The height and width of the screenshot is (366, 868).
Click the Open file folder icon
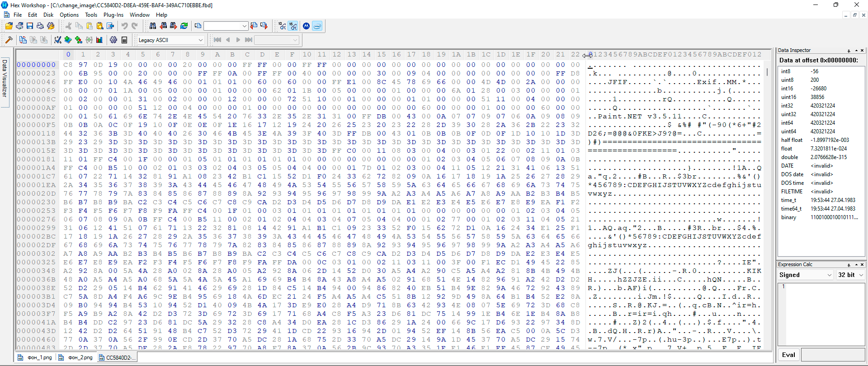(9, 26)
